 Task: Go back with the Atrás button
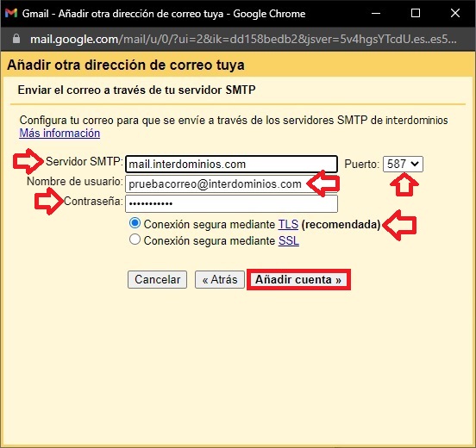click(220, 279)
